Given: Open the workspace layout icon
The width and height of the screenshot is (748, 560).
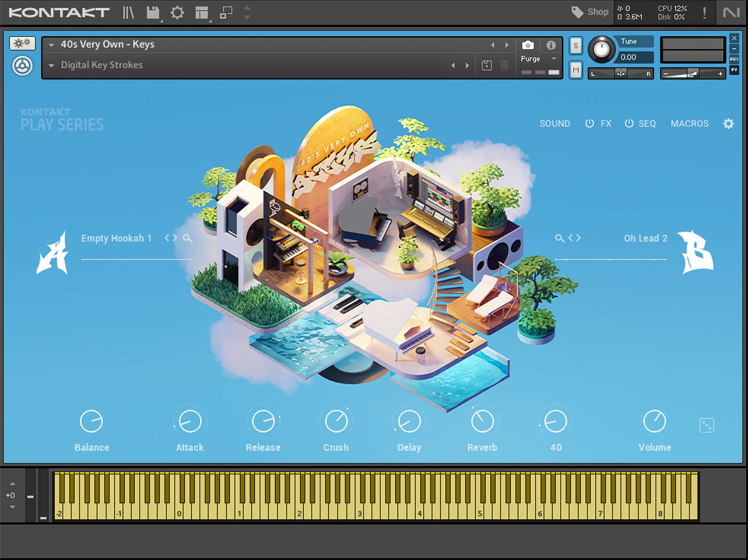Looking at the screenshot, I should click(202, 13).
